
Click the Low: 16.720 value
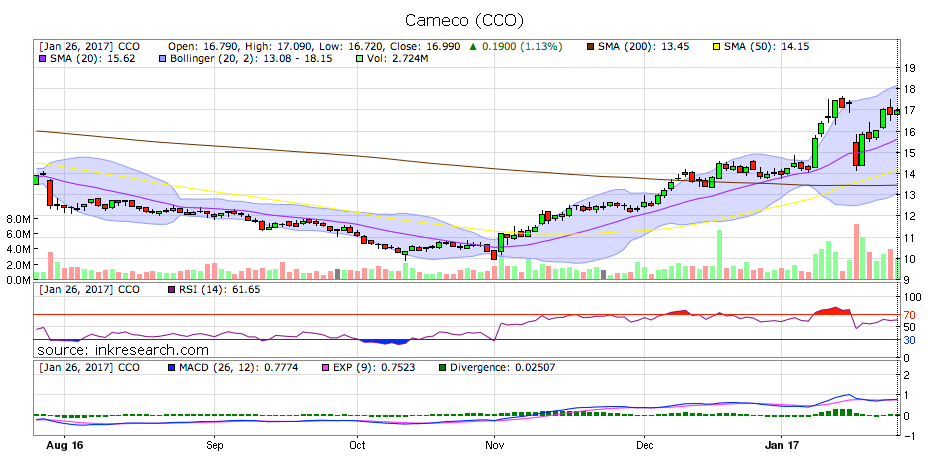[x=352, y=46]
